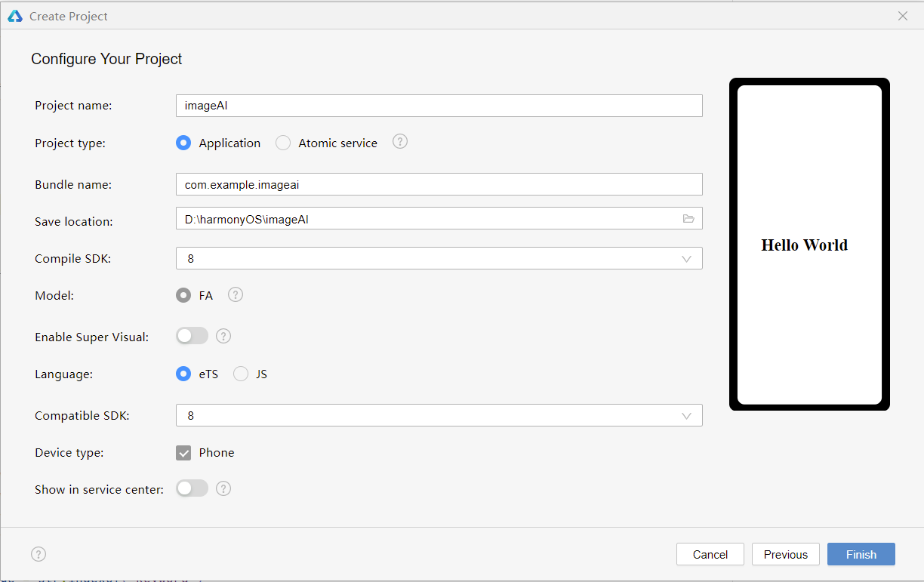Click the help icon next to Atomic service
The height and width of the screenshot is (582, 924).
coord(400,142)
